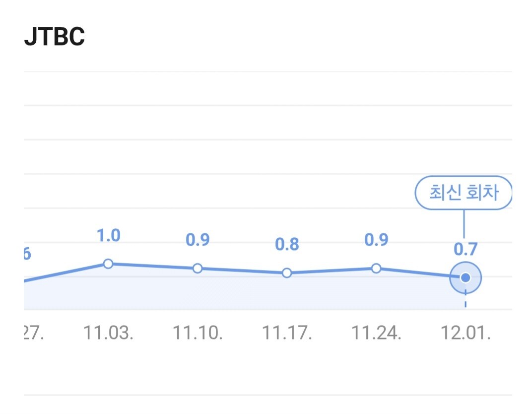Click the 12.01. date axis label
532x414 pixels.
coord(465,333)
